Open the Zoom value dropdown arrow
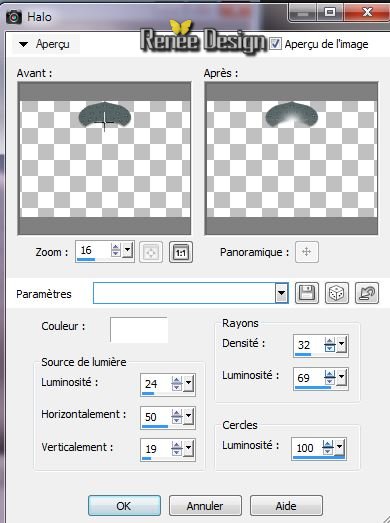The image size is (390, 523). (127, 250)
